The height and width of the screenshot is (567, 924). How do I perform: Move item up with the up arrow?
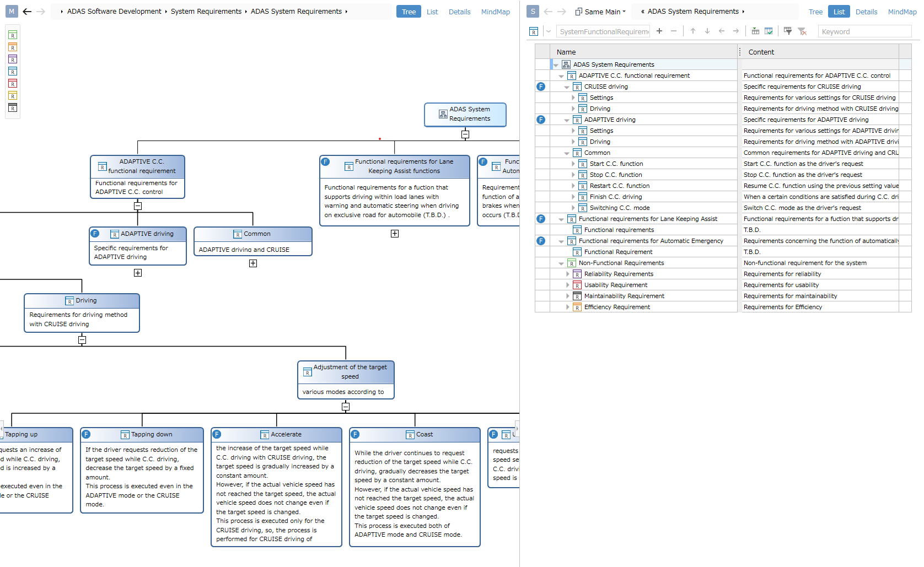(693, 31)
